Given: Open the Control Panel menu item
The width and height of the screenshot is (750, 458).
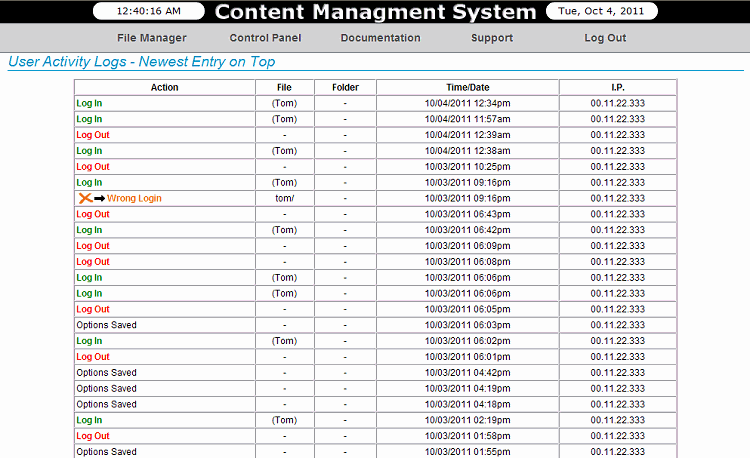Looking at the screenshot, I should [x=265, y=38].
